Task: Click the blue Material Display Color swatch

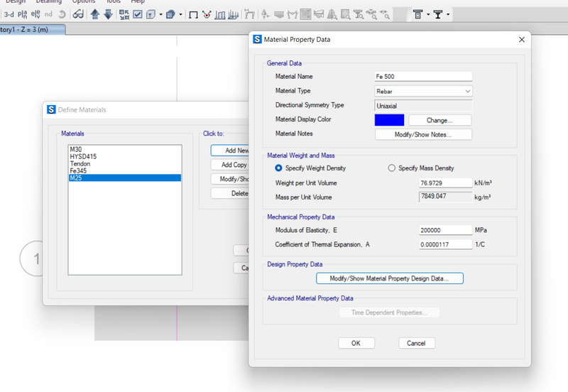Action: tap(389, 120)
